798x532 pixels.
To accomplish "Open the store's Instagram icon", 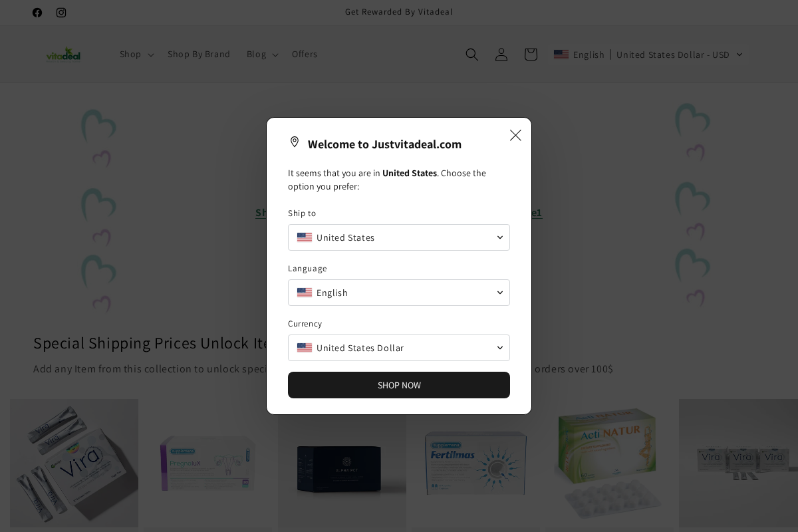I will pyautogui.click(x=61, y=13).
